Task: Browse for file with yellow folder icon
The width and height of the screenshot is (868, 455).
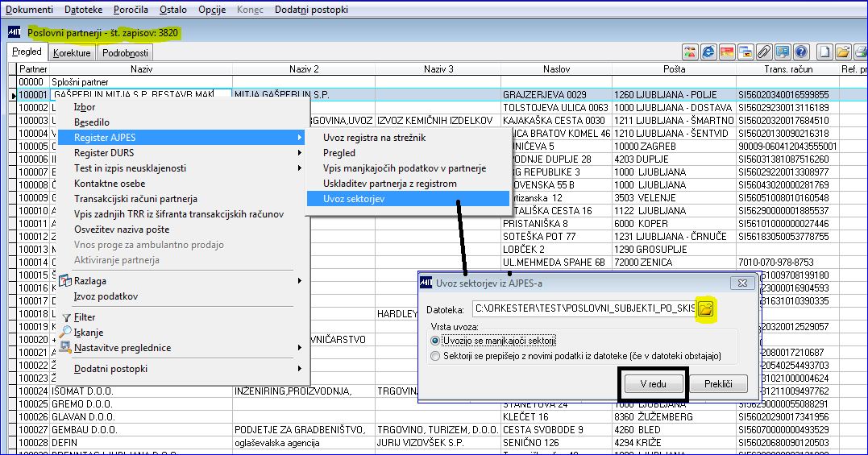Action: pos(705,309)
